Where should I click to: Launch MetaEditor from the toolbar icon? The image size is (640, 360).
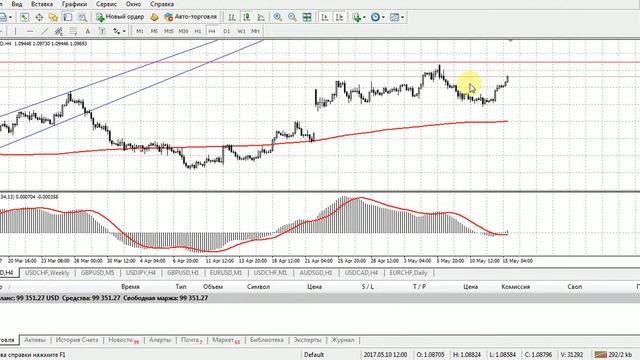(154, 17)
